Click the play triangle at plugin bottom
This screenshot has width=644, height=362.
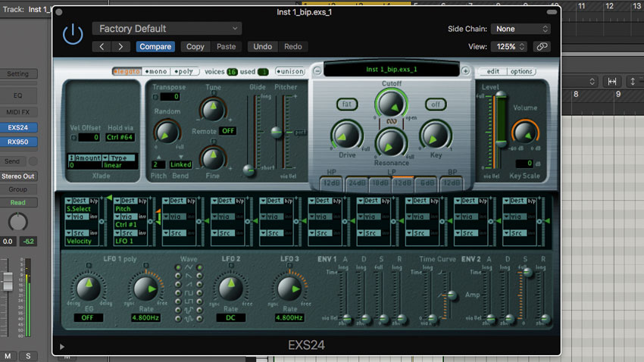(62, 347)
